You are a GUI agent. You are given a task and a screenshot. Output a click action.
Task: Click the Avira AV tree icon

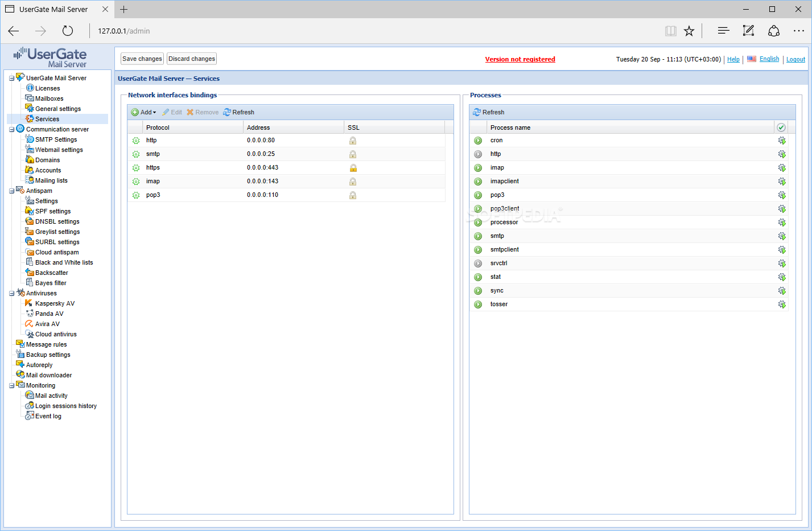tap(29, 324)
